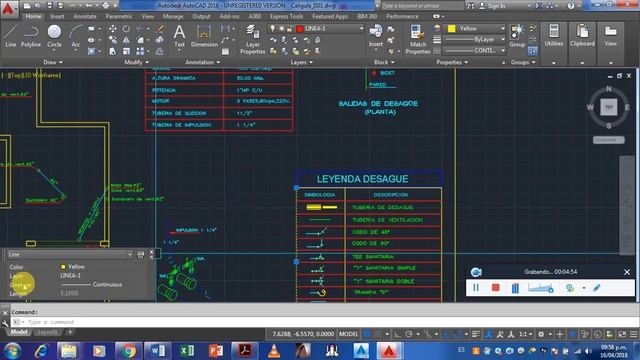Open Google Chrome from taskbar

click(128, 351)
